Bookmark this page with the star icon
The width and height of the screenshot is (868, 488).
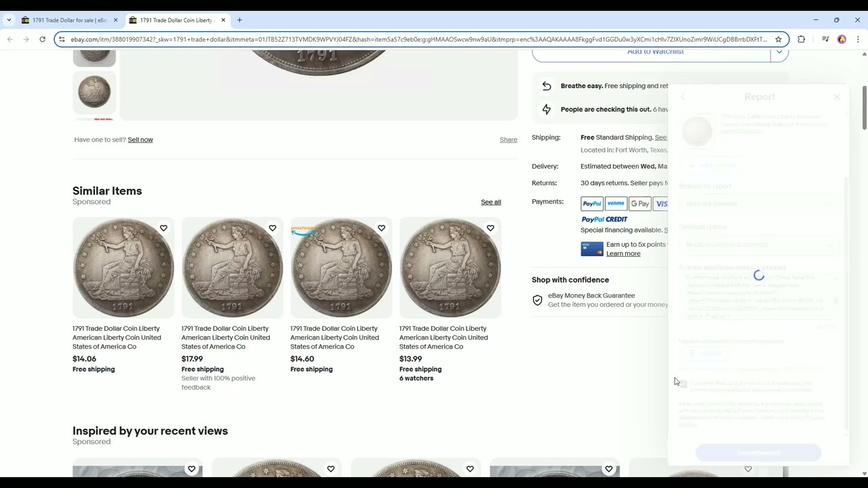(x=778, y=39)
